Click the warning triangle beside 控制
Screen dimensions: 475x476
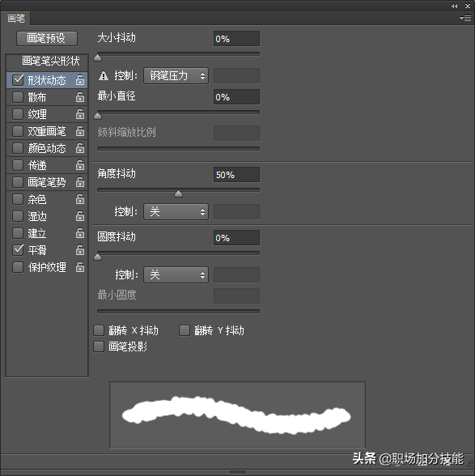point(104,75)
